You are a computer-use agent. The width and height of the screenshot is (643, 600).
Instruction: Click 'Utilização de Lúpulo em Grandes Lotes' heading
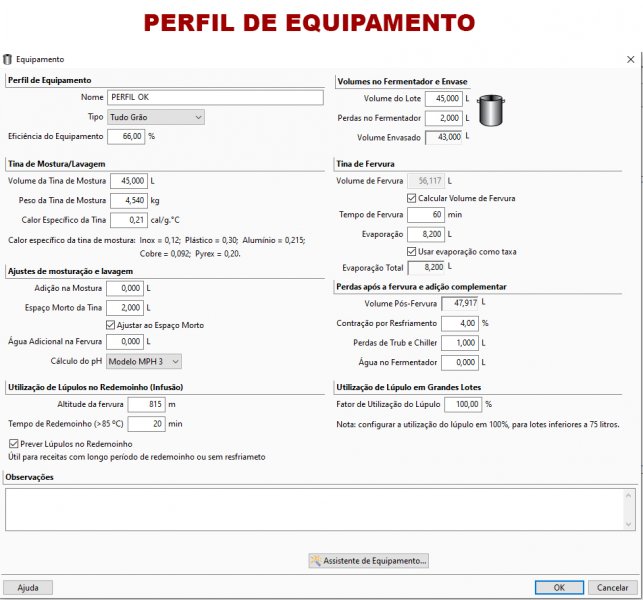(408, 387)
